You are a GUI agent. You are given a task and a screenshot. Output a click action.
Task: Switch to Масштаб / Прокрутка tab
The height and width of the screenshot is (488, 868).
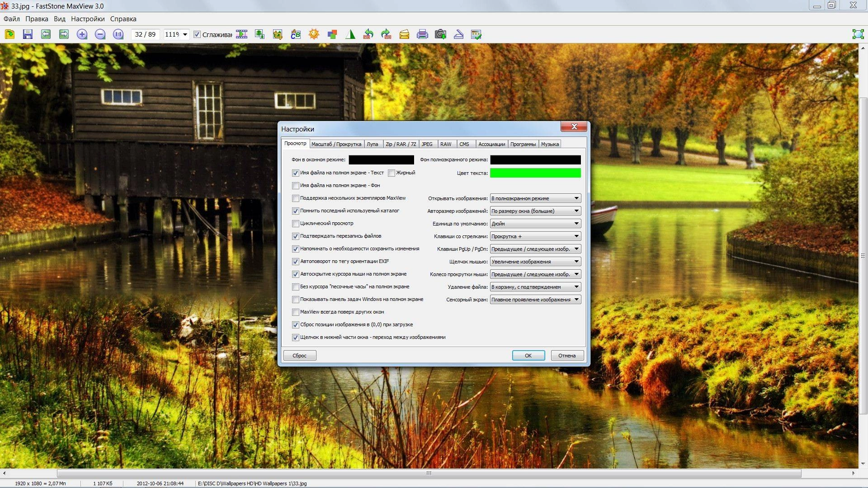[x=336, y=144]
